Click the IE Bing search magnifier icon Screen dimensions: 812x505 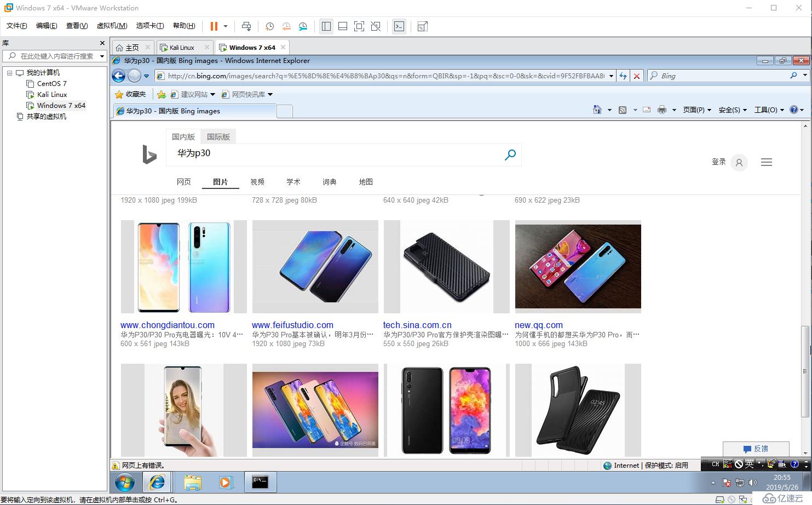pyautogui.click(x=793, y=76)
